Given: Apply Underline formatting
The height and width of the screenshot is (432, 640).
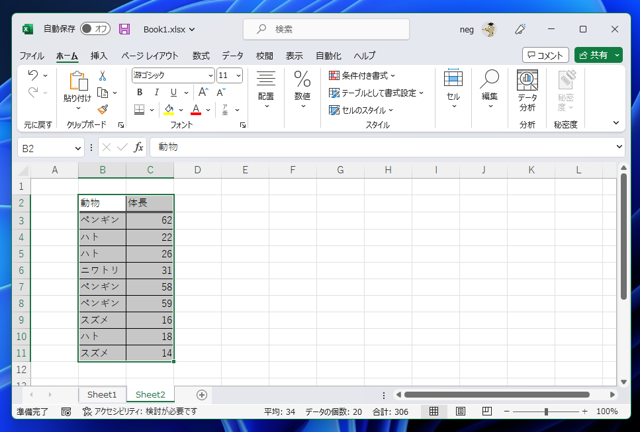Looking at the screenshot, I should click(173, 93).
